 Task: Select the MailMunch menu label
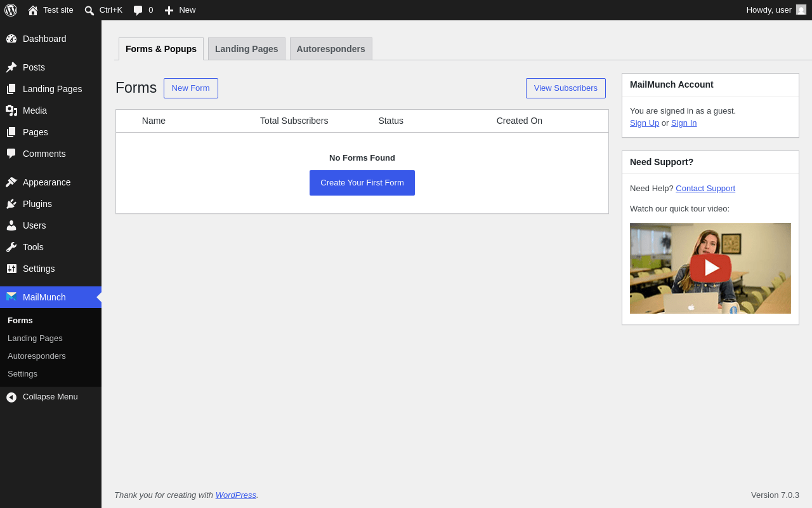point(44,297)
